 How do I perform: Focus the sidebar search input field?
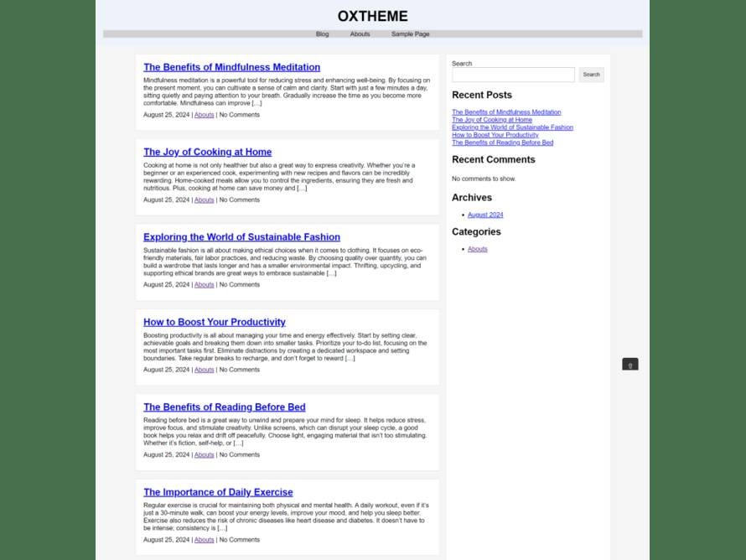pos(513,75)
